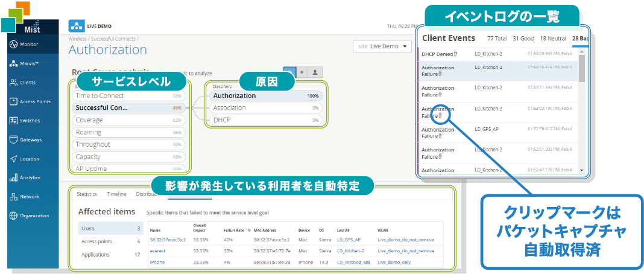Screen dimensions: 644x274
Task: Show affected Access points list
Action: [x=111, y=241]
